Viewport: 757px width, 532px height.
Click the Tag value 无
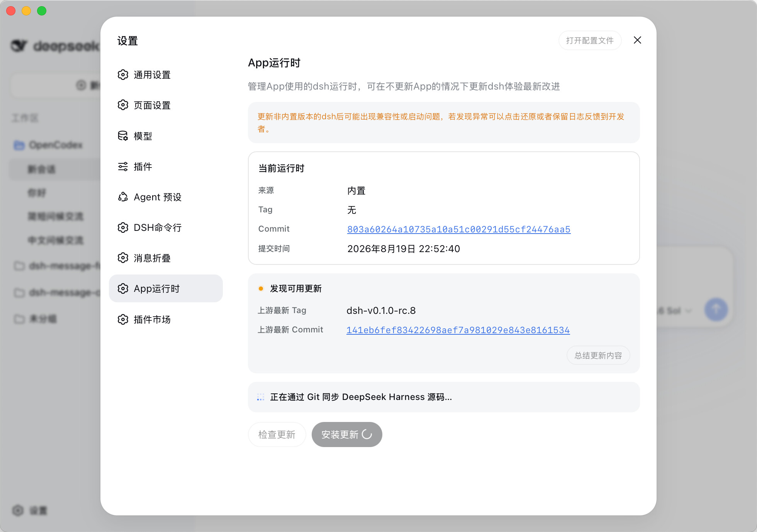click(x=352, y=210)
